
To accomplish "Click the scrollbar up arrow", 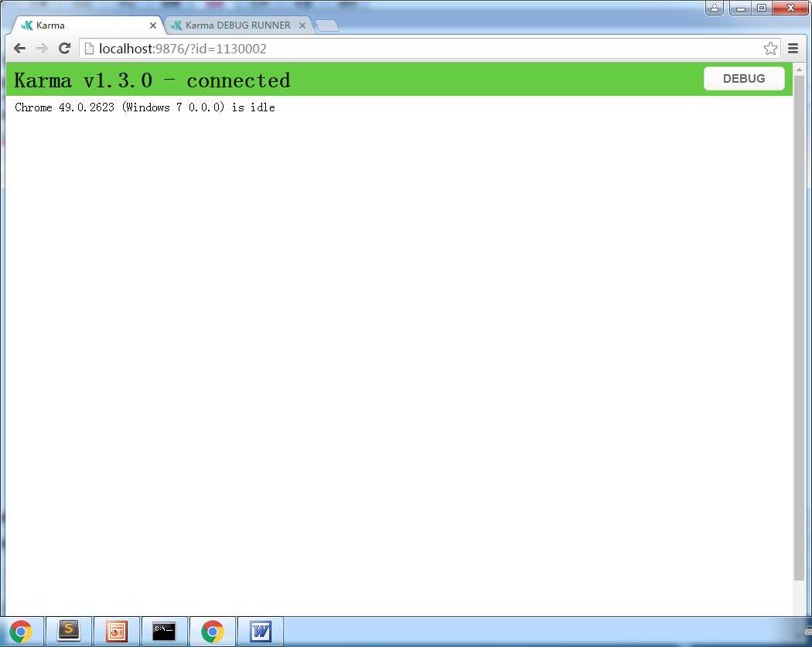I will 799,70.
